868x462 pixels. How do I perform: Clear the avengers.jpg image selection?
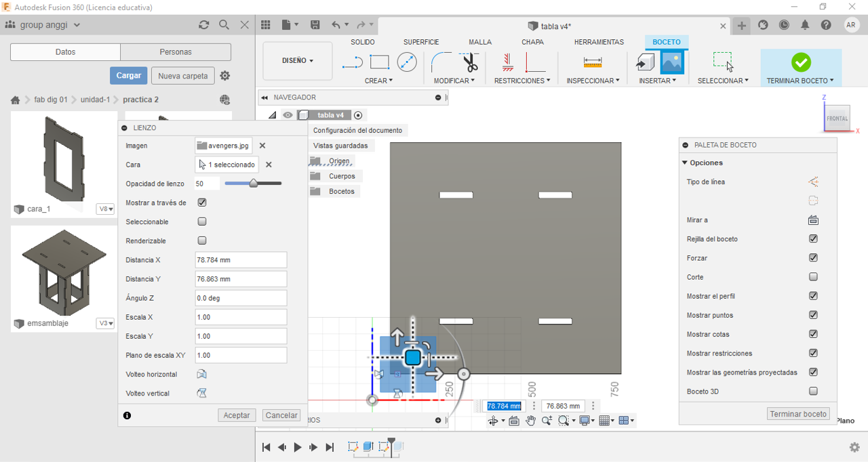click(262, 146)
